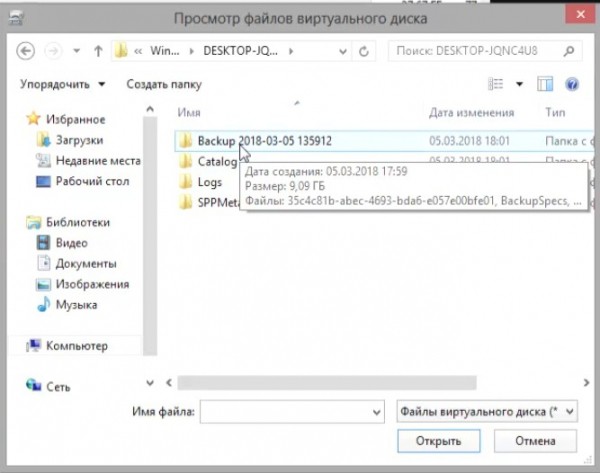The width and height of the screenshot is (600, 473).
Task: Open Загрузки in the navigation pane
Action: (x=70, y=140)
